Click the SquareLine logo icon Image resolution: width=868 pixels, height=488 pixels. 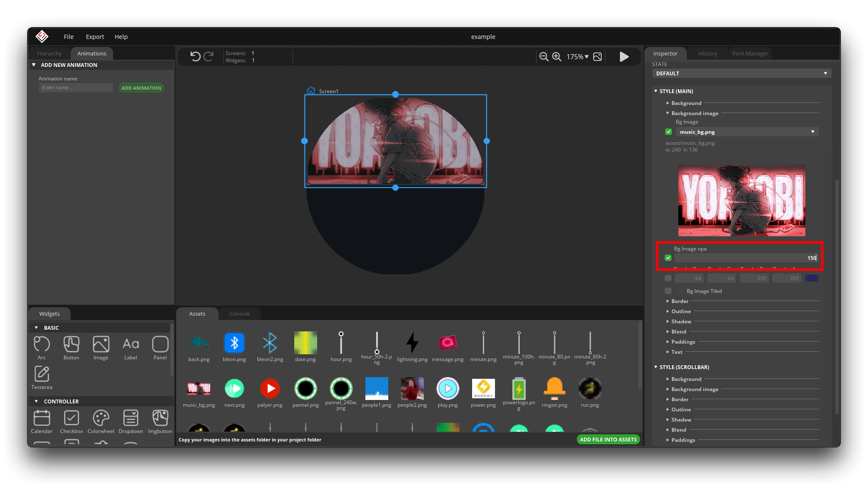(42, 36)
